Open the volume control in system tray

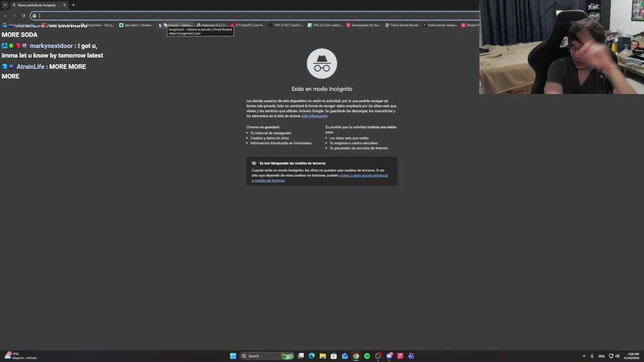[x=617, y=356]
